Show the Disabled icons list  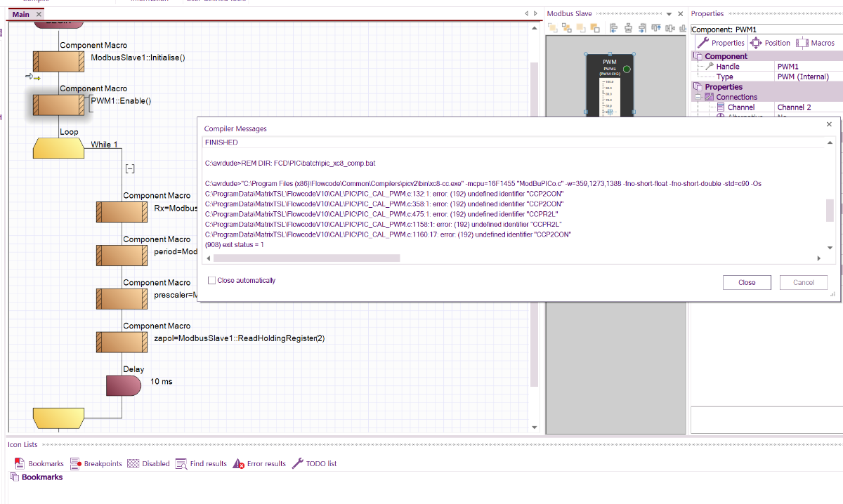point(148,463)
